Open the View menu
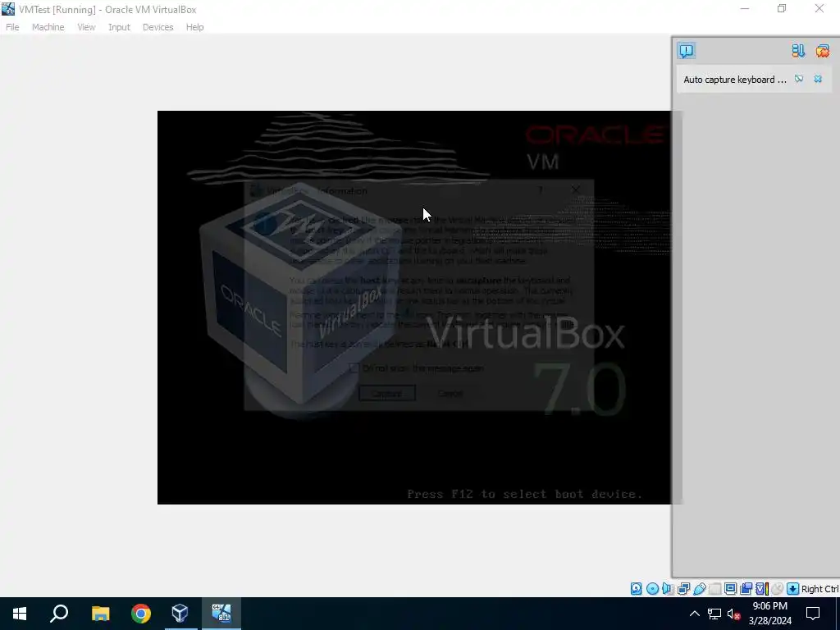 point(85,27)
